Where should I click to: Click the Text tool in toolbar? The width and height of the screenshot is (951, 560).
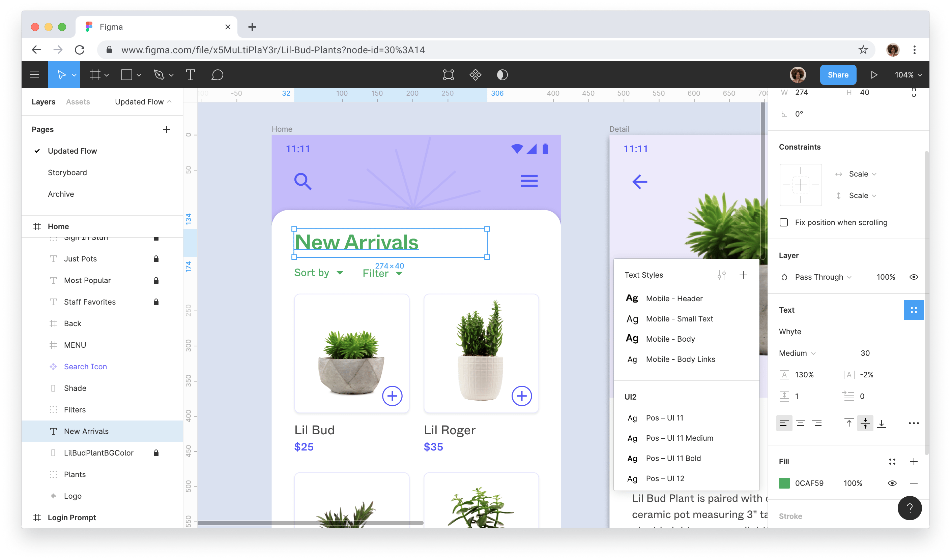pos(190,74)
